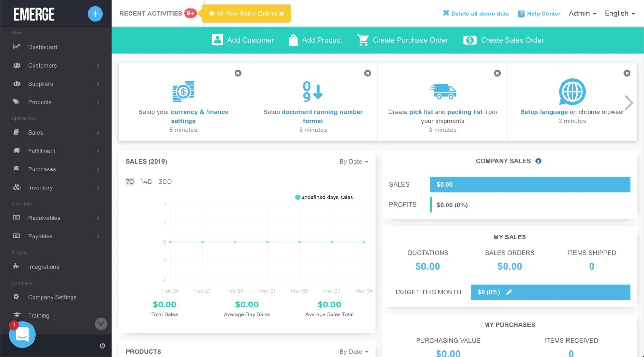Select the Dashboard icon in sidebar
Image resolution: width=644 pixels, height=357 pixels.
[x=16, y=47]
